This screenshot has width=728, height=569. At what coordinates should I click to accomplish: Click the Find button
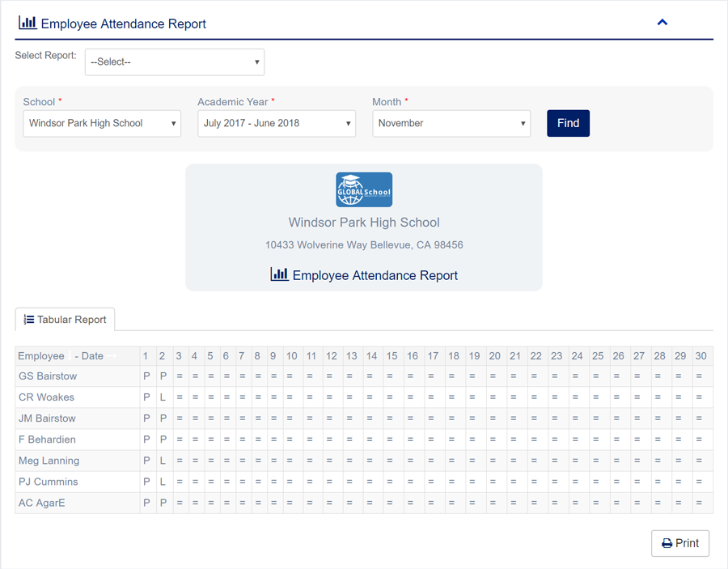point(568,123)
